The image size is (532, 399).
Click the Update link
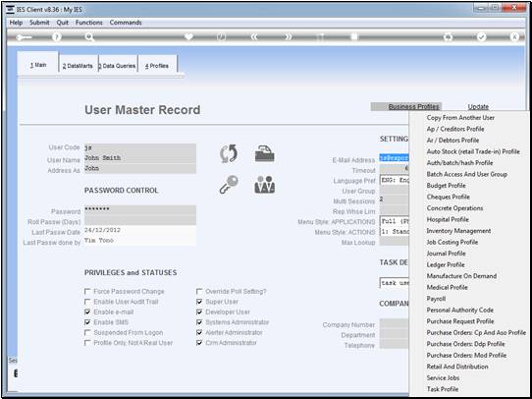coord(478,106)
